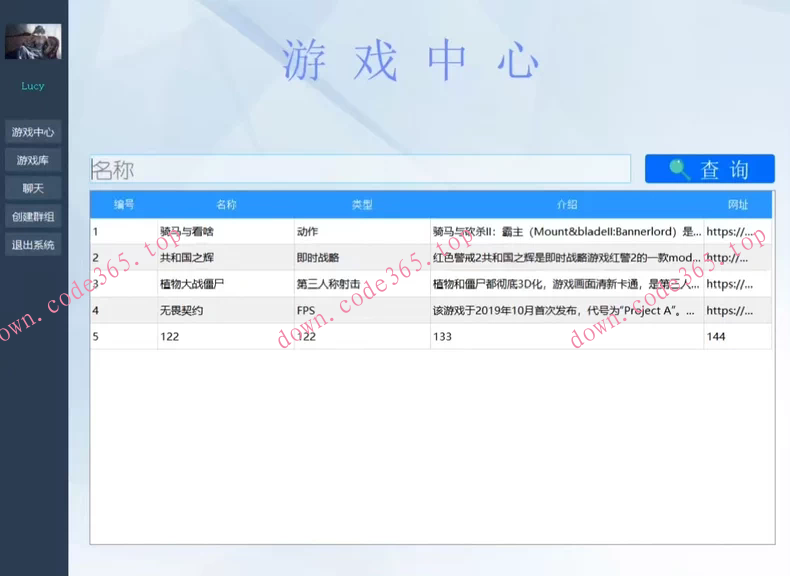Select the row number 4 cell

(124, 310)
